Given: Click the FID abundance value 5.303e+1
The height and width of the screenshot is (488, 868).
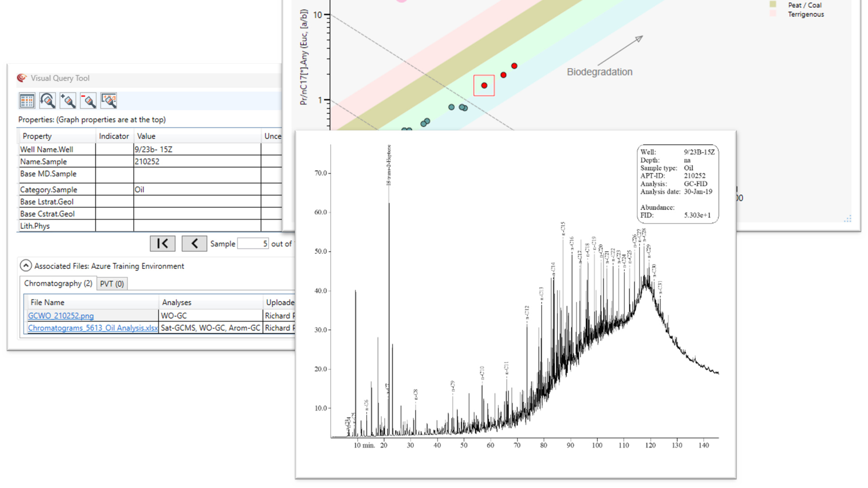Looking at the screenshot, I should (697, 215).
